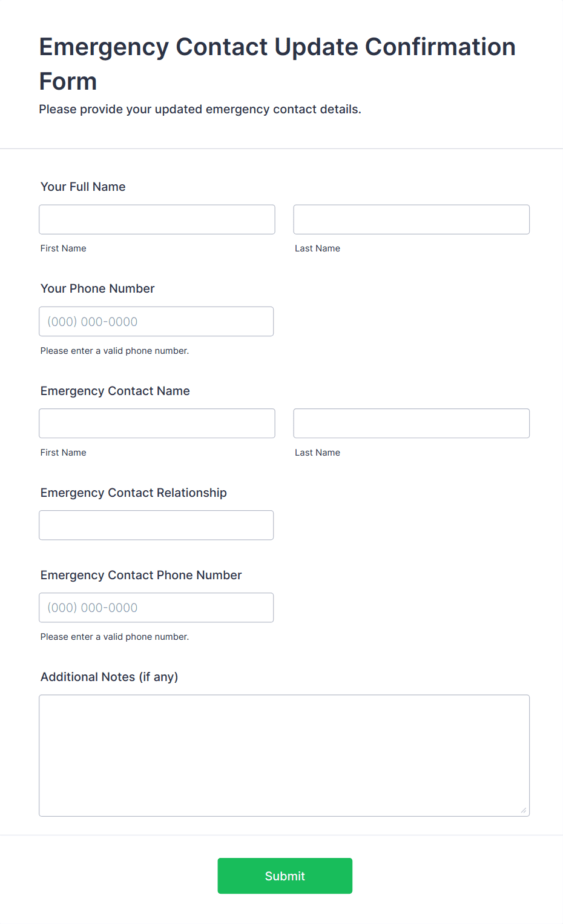Click the Last Name field under Your Full Name

click(x=410, y=219)
